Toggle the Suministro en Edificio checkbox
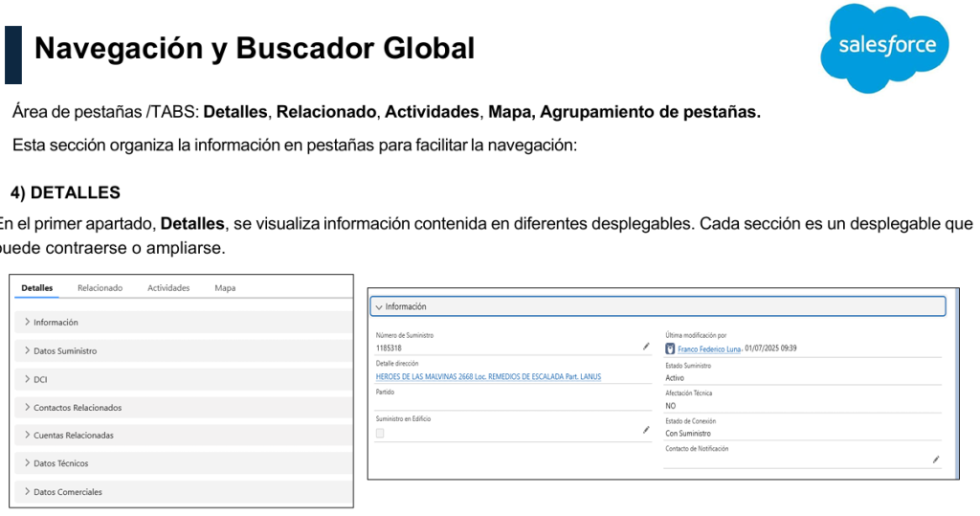Viewport: 980px width, 516px height. point(381,434)
